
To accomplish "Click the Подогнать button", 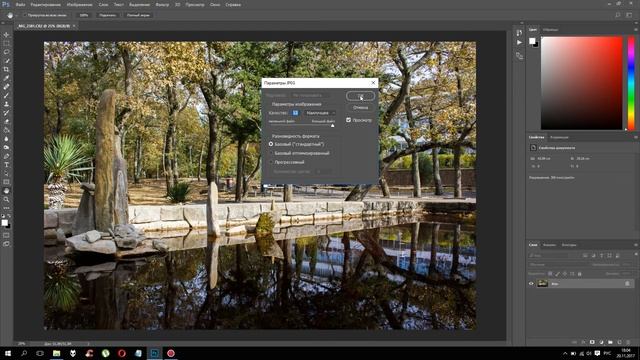I will [x=108, y=15].
